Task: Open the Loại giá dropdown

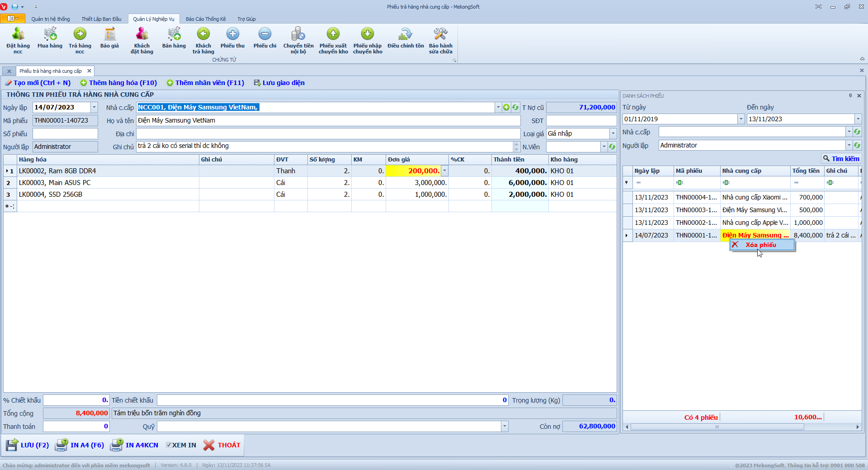Action: coord(613,134)
